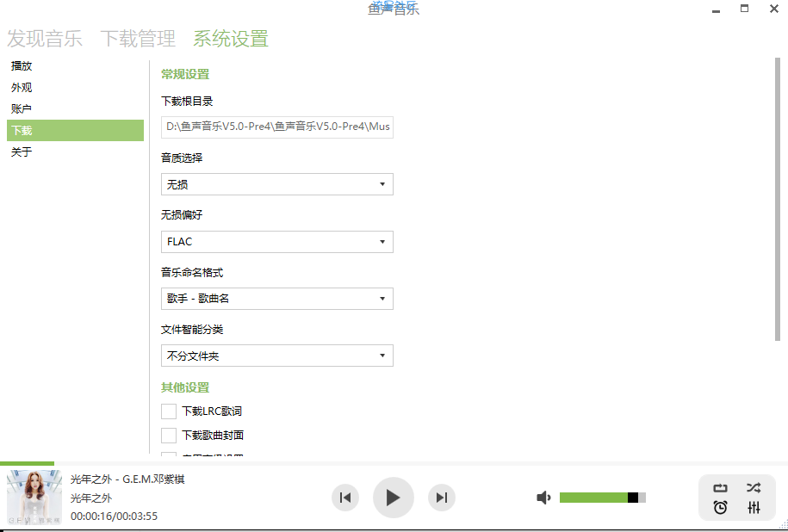Click the window resize grip corner
The image size is (788, 532).
784,525
